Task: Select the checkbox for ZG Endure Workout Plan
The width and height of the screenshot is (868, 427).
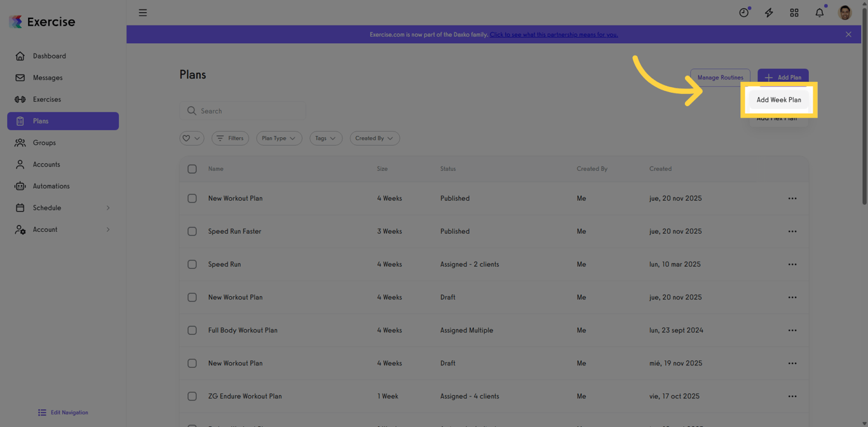Action: [192, 396]
